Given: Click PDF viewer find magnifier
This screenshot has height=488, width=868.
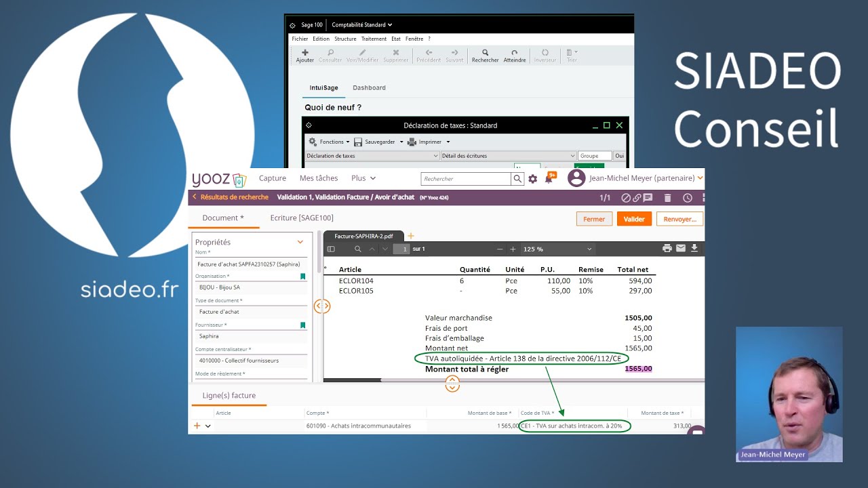Looking at the screenshot, I should pyautogui.click(x=358, y=249).
